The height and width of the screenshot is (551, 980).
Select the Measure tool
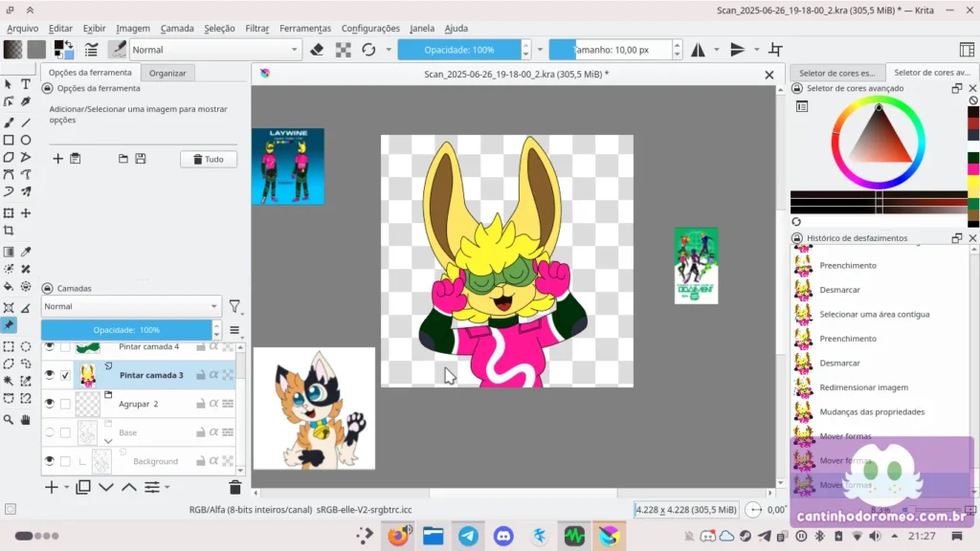26,307
